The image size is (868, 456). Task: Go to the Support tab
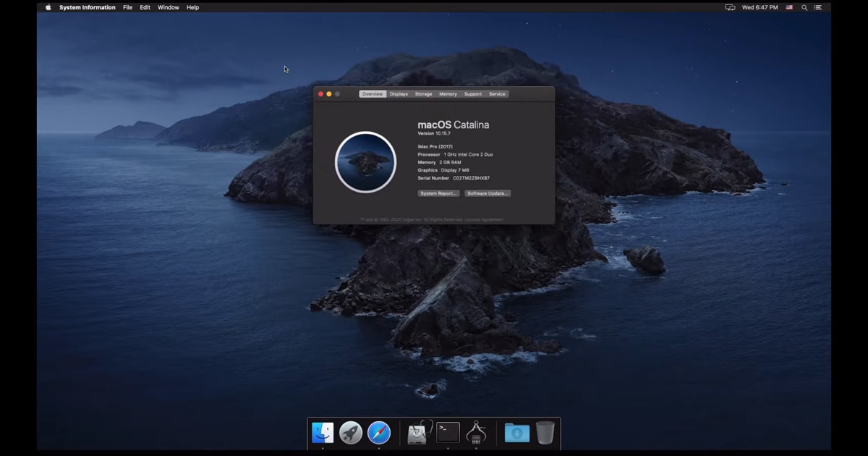(x=473, y=94)
